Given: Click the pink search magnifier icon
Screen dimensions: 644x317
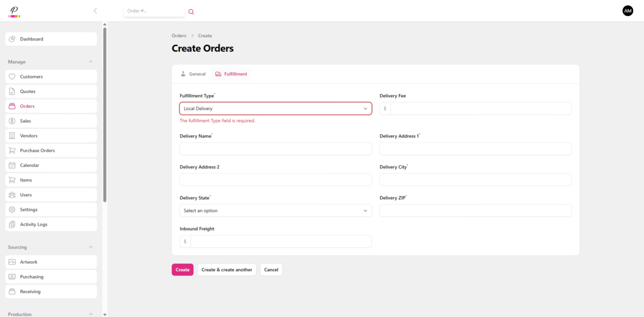Looking at the screenshot, I should click(191, 11).
